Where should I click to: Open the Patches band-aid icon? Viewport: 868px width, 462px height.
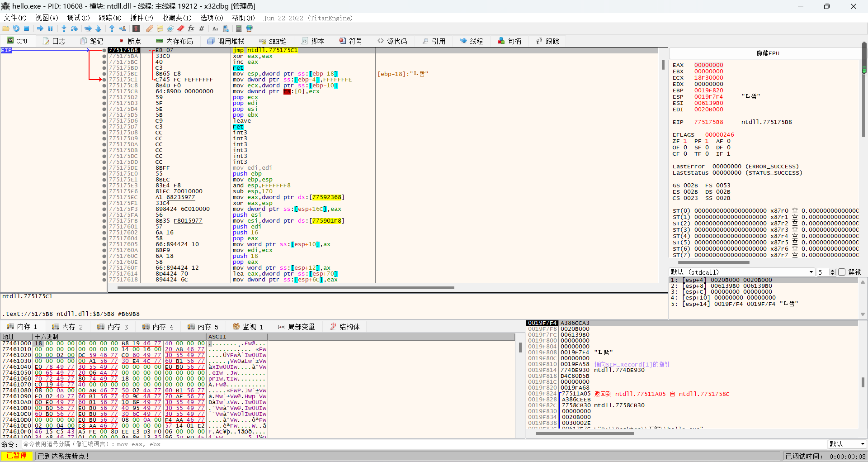click(149, 29)
